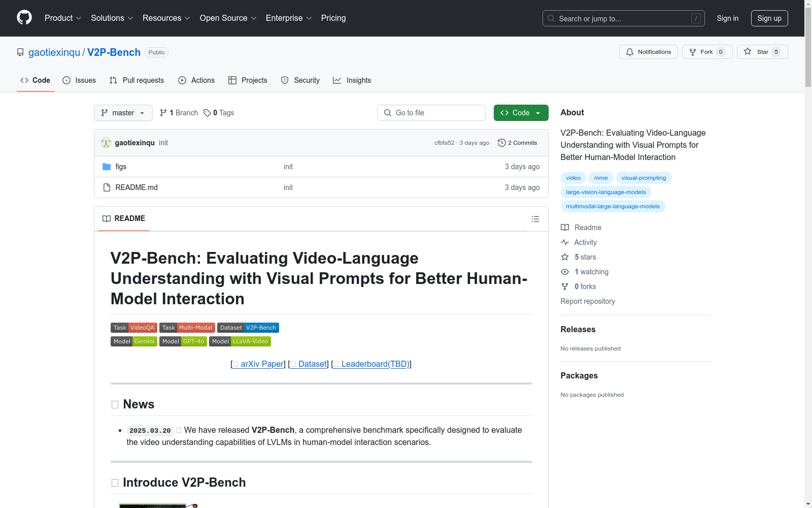Viewport: 812px width, 508px height.
Task: Open the Pricing link
Action: [x=333, y=18]
